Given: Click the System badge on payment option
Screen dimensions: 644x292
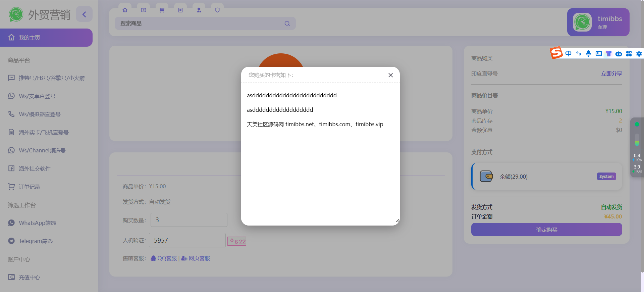Looking at the screenshot, I should pos(606,177).
